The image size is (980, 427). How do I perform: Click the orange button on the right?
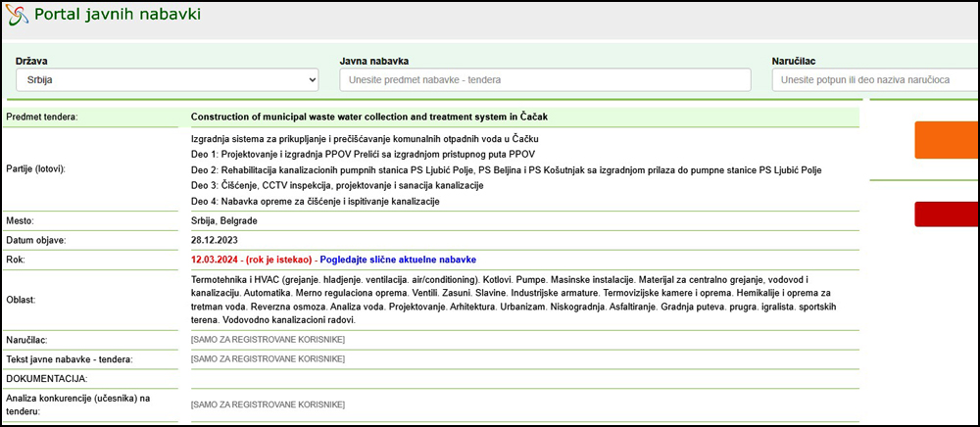(x=947, y=140)
